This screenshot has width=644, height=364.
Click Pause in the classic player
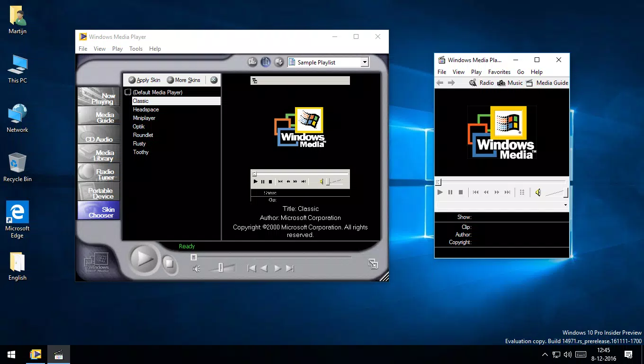click(450, 192)
